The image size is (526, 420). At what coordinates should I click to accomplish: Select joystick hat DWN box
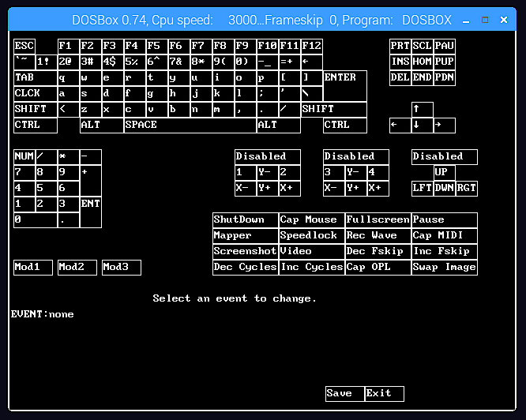(x=445, y=189)
